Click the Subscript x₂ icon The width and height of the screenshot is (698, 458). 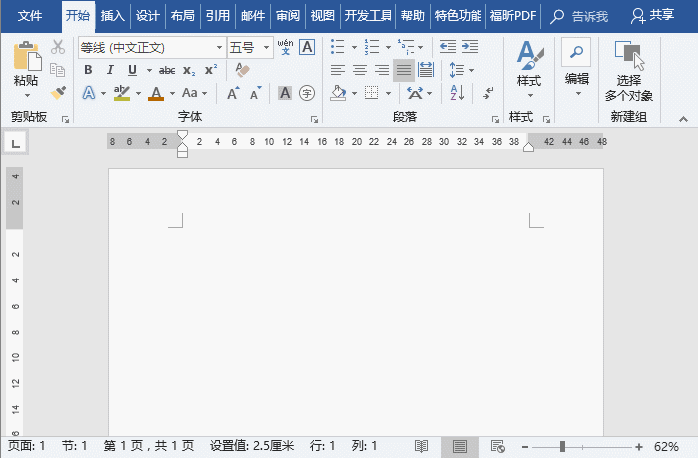(189, 70)
